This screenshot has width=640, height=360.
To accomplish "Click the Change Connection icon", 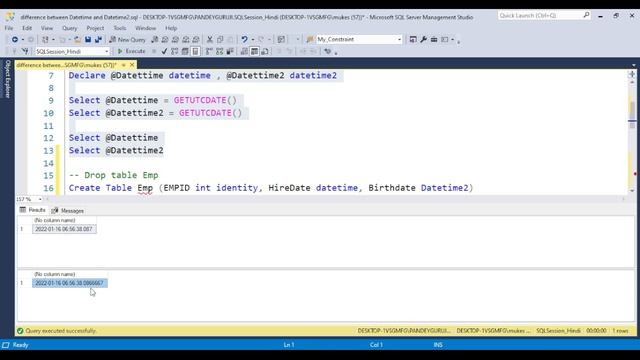I will click(25, 51).
